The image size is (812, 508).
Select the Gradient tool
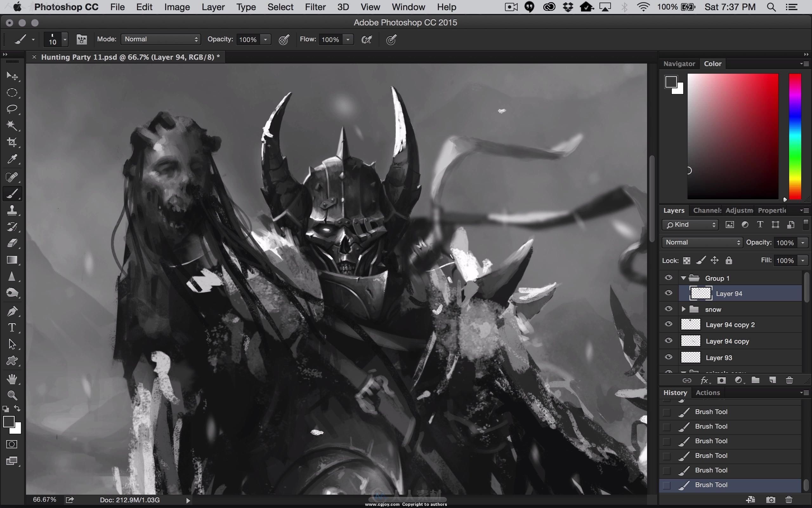click(12, 260)
